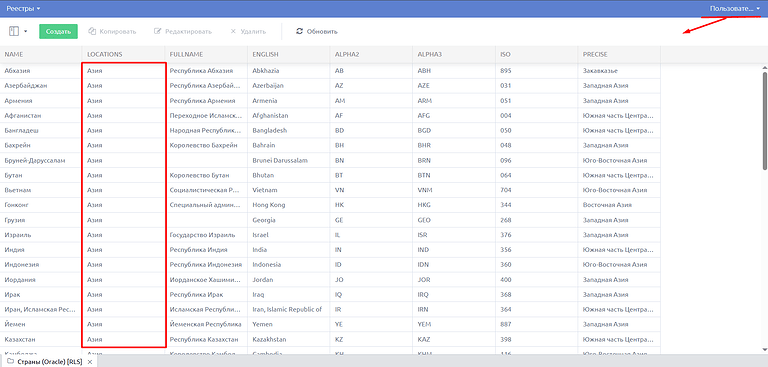The height and width of the screenshot is (367, 768).
Task: Select the Бангладеш cell
Action: click(x=41, y=130)
